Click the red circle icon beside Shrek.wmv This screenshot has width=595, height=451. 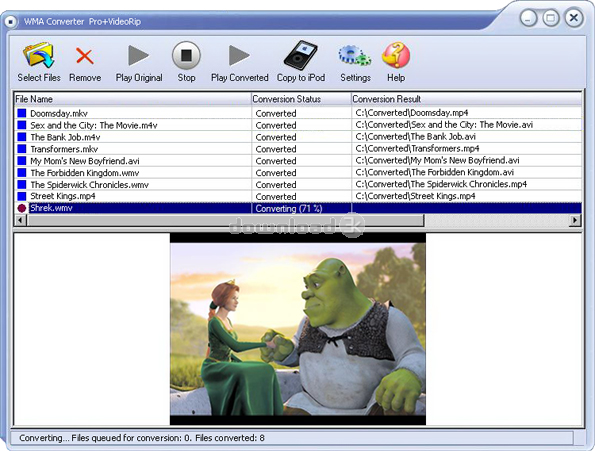22,208
